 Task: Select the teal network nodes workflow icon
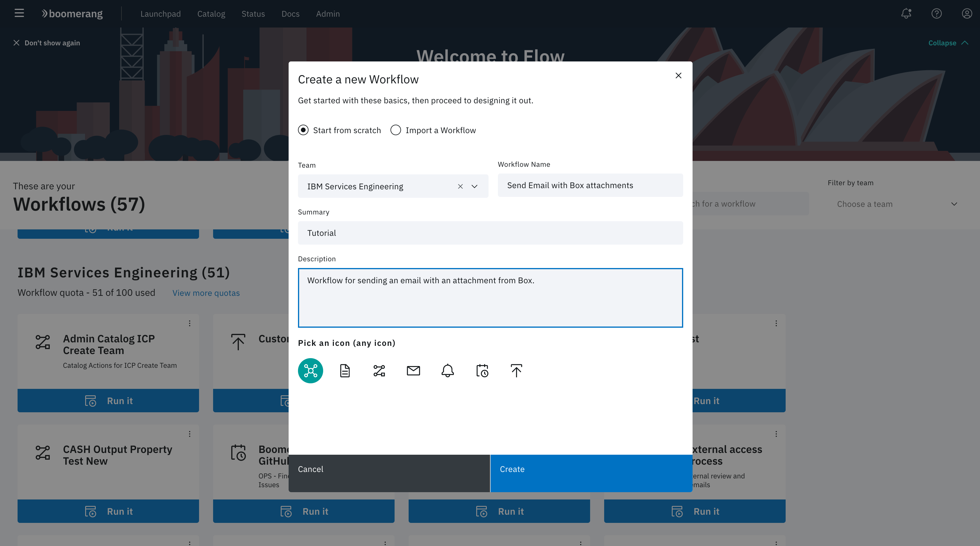[311, 371]
